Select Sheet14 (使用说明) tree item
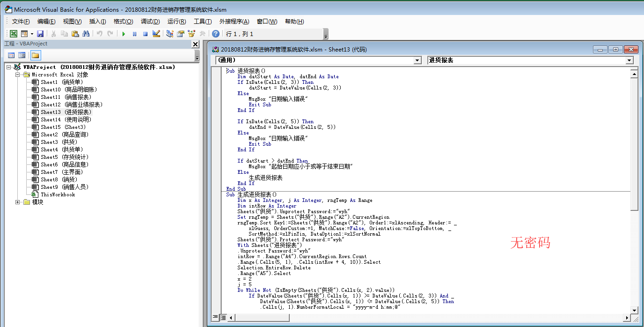 click(x=66, y=119)
